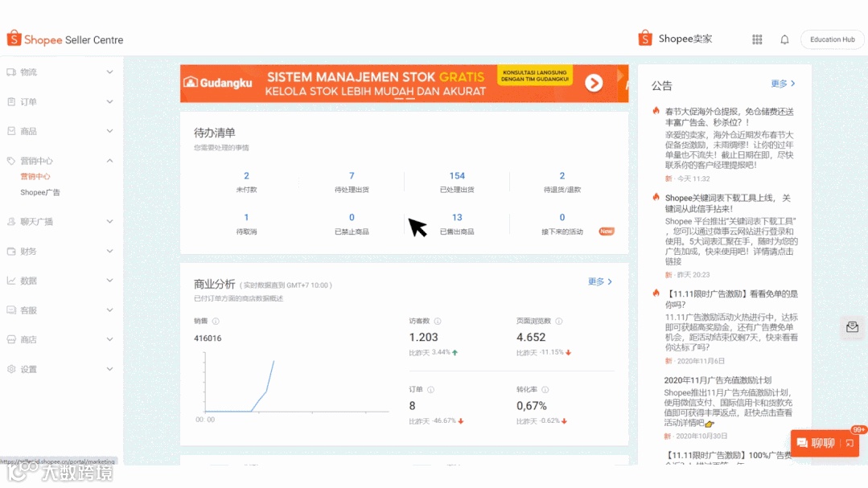Click the 财务 wallet icon in sidebar
868x488 pixels.
(x=11, y=251)
